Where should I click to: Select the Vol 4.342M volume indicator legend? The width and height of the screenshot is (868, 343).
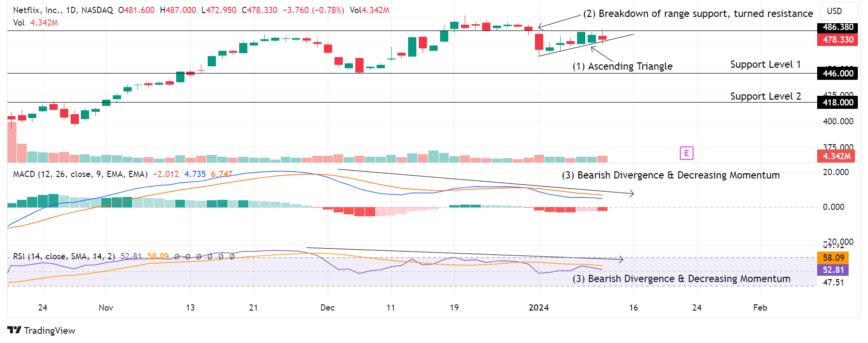click(x=35, y=23)
